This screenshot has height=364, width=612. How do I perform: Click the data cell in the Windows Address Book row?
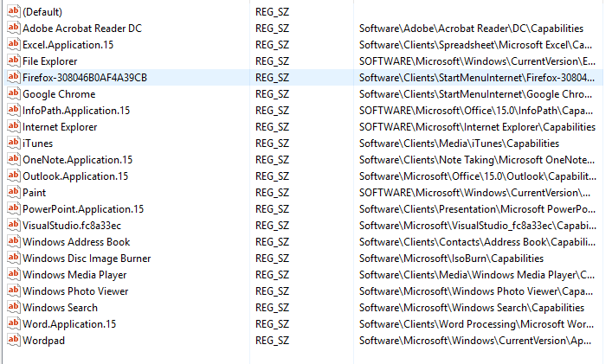477,242
